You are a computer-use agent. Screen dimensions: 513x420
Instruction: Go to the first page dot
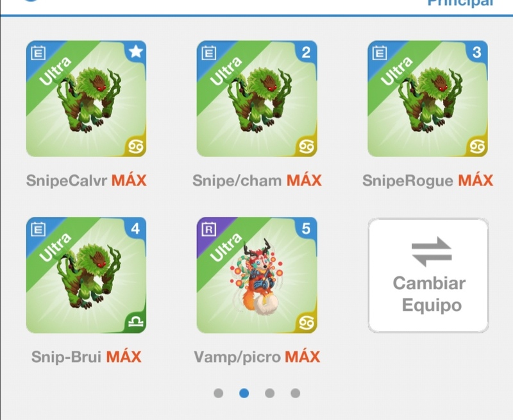[x=218, y=393]
